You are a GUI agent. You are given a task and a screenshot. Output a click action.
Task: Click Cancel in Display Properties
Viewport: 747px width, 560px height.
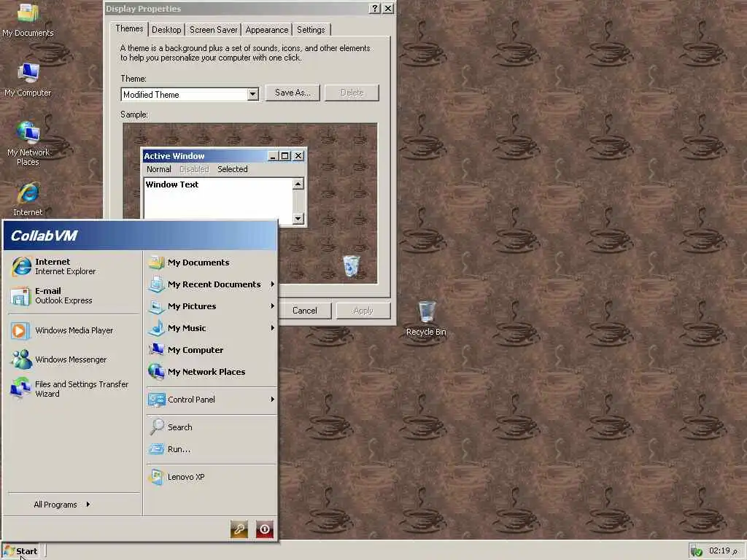pos(305,311)
